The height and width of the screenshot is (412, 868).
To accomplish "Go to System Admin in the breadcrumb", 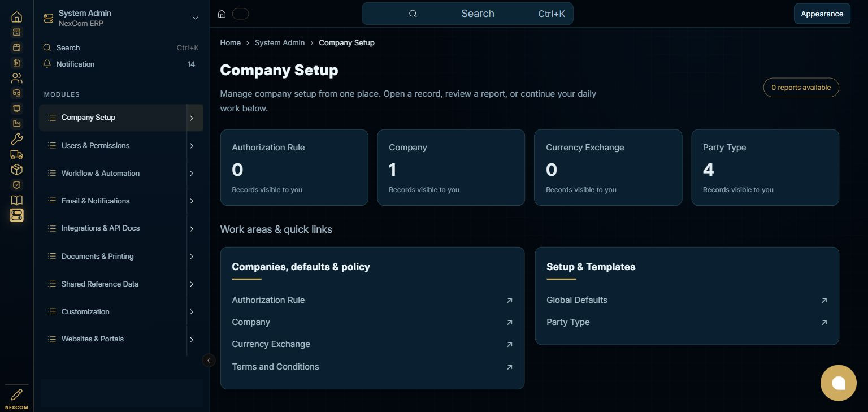I will pos(280,42).
